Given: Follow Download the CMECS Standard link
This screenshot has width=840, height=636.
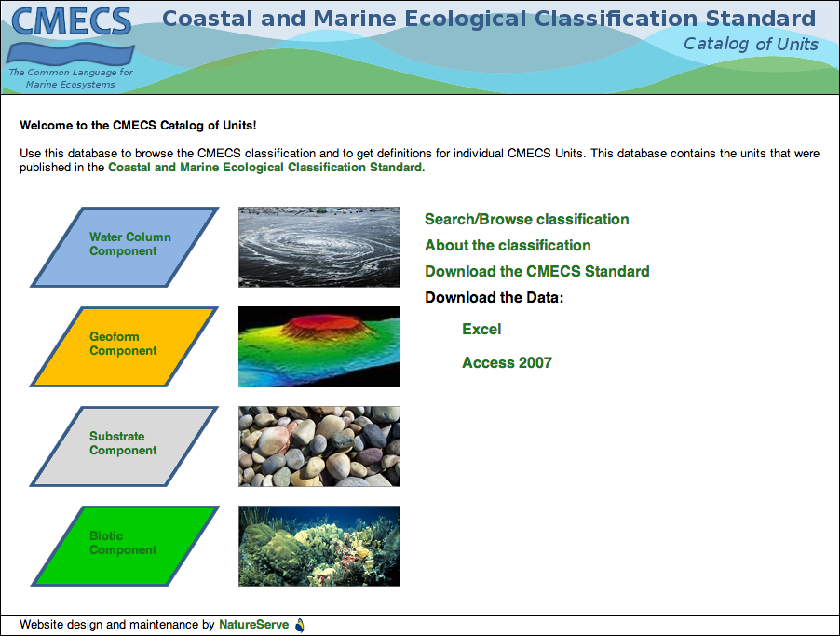Looking at the screenshot, I should (x=536, y=271).
